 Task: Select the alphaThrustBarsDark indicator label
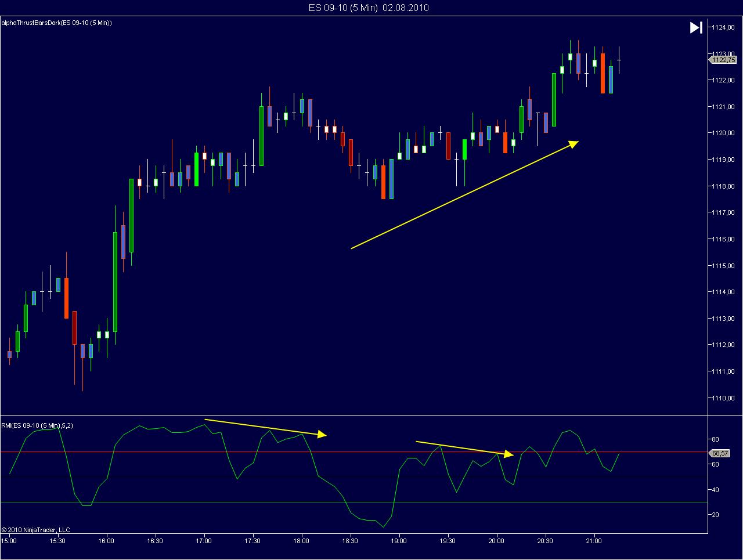click(x=57, y=23)
